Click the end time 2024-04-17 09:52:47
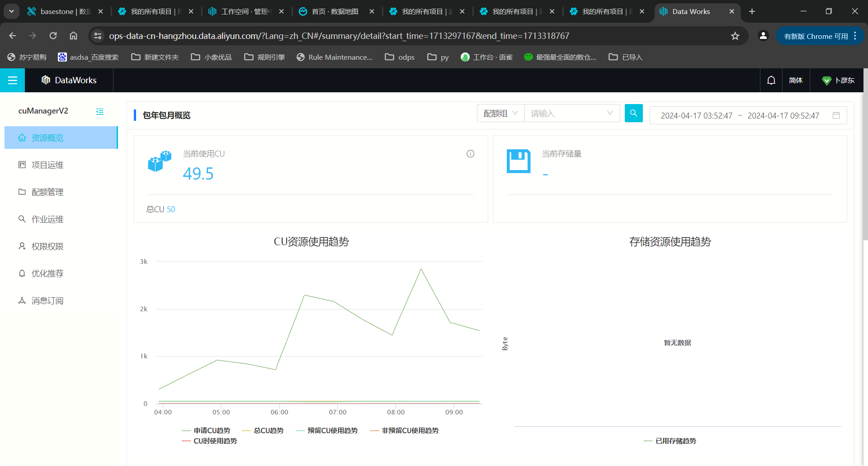868x466 pixels. [783, 115]
